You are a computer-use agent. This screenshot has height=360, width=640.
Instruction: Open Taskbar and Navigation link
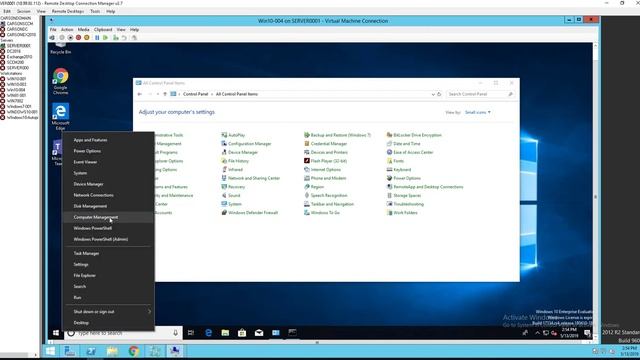[x=329, y=204]
